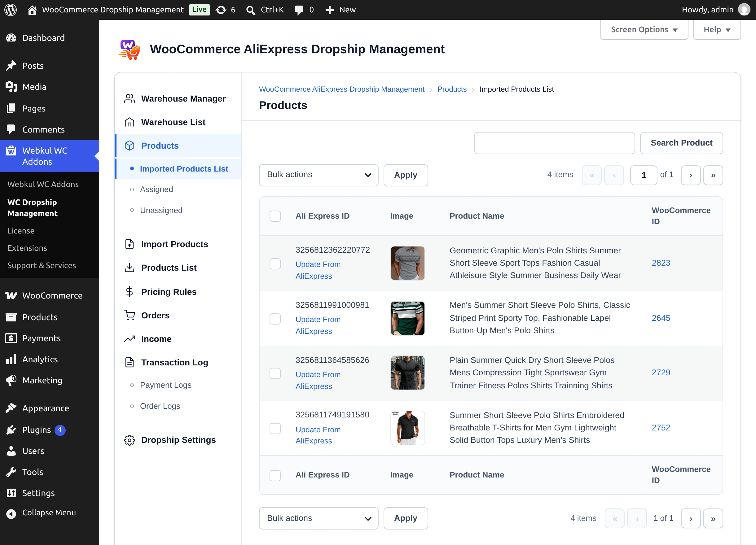This screenshot has width=756, height=545.
Task: Click the top Apply button
Action: point(405,175)
